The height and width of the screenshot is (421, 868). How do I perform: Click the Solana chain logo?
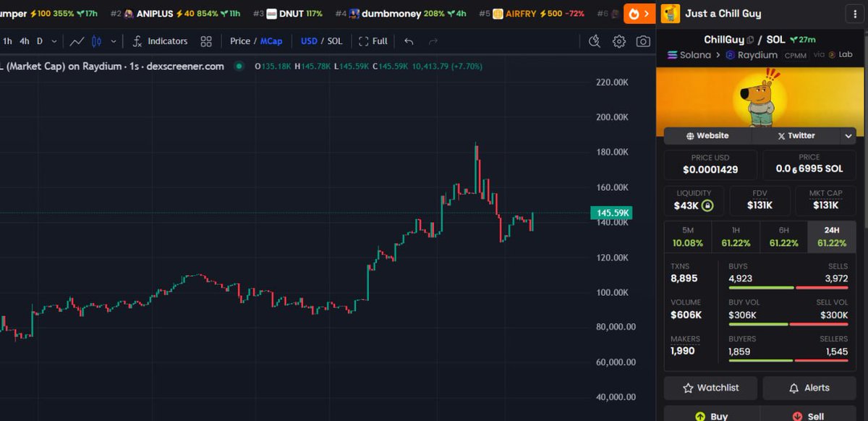671,55
